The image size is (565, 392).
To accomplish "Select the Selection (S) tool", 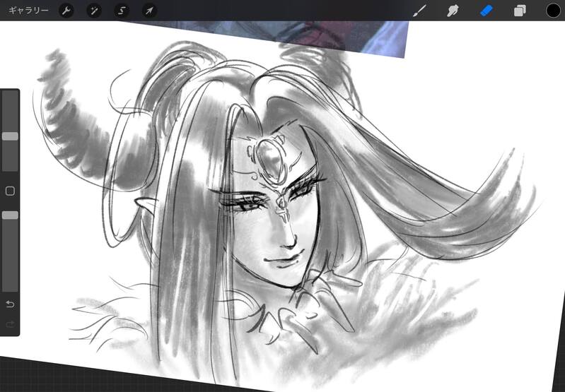I will pos(122,11).
